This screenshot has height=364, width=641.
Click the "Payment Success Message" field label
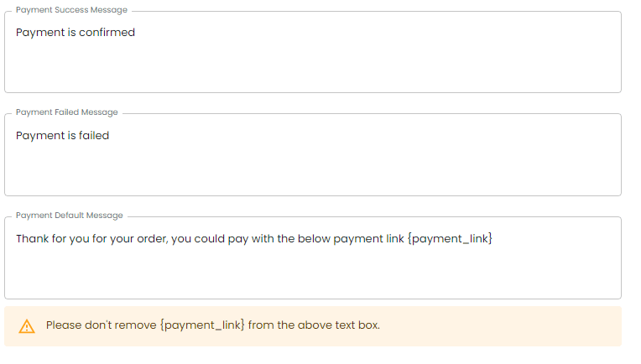pos(71,10)
